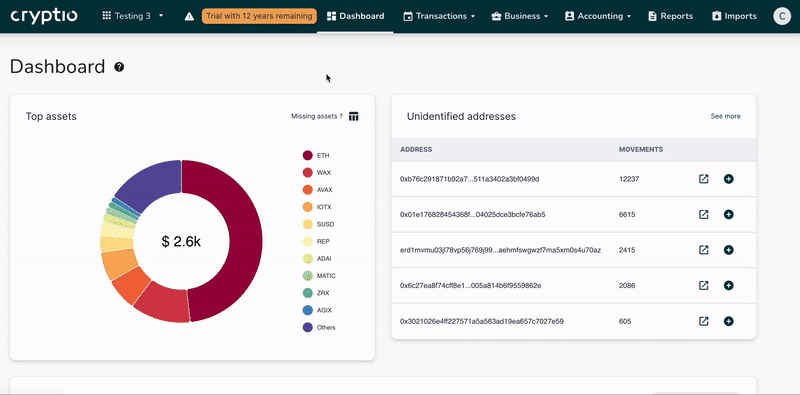This screenshot has height=395, width=800.
Task: Expand the Business menu
Action: 519,16
